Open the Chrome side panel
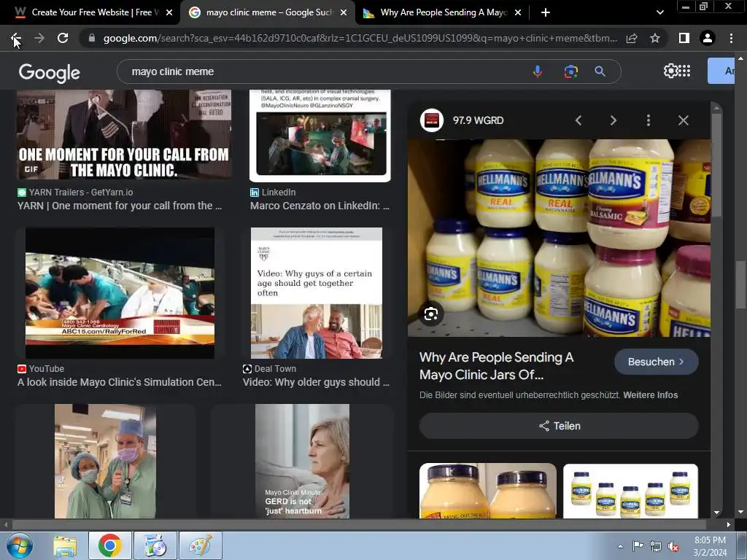This screenshot has width=747, height=560. tap(684, 38)
